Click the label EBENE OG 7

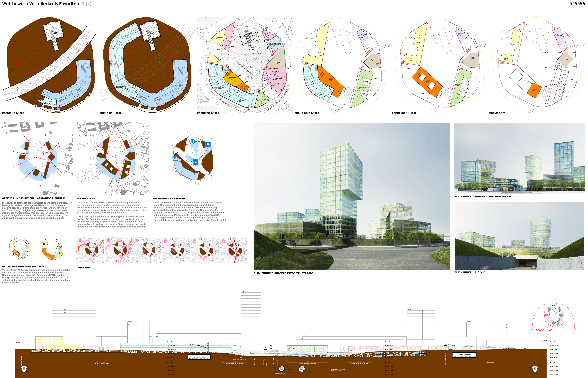pos(497,113)
